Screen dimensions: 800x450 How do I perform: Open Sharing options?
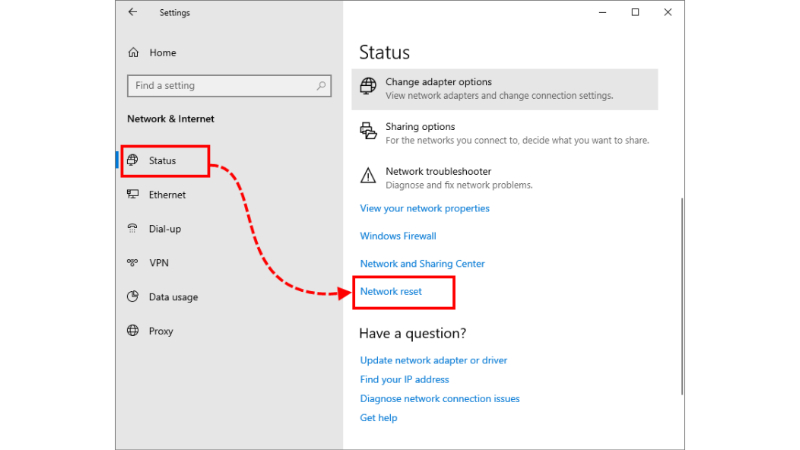tap(505, 133)
